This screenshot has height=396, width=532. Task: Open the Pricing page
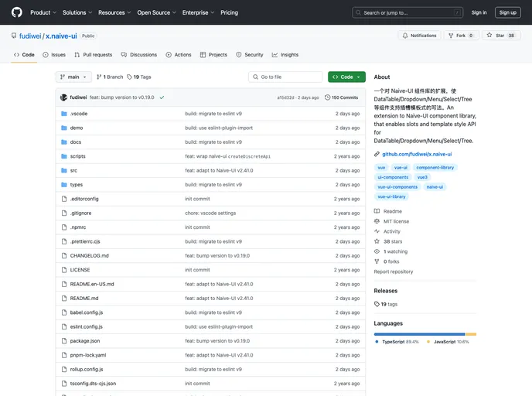[229, 12]
